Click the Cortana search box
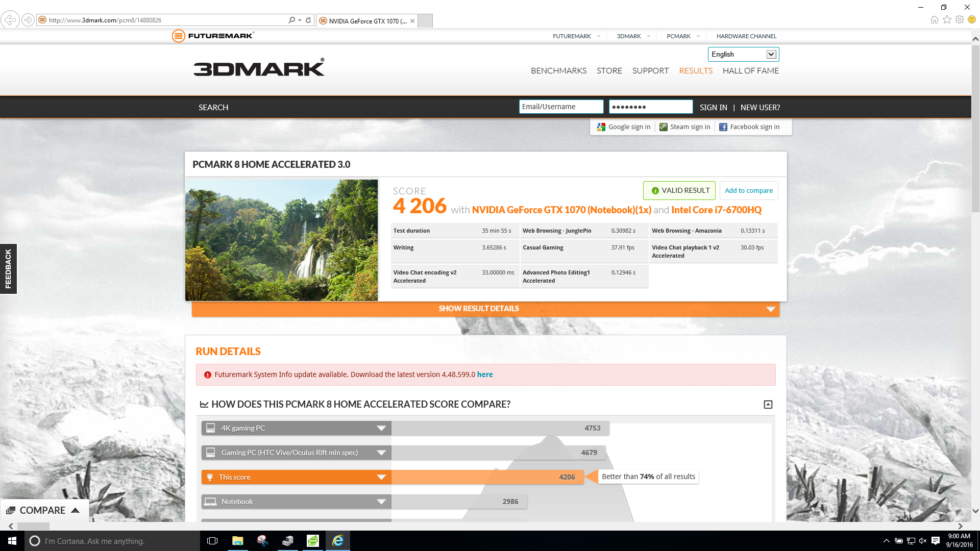Viewport: 980px width, 551px height. point(112,541)
